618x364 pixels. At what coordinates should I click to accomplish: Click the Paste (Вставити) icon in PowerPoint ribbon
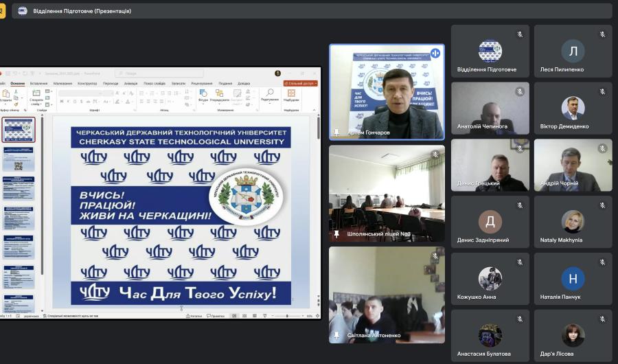5,94
